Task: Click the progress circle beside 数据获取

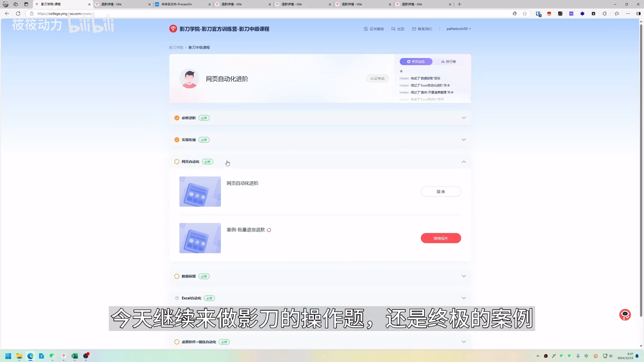Action: (177, 276)
